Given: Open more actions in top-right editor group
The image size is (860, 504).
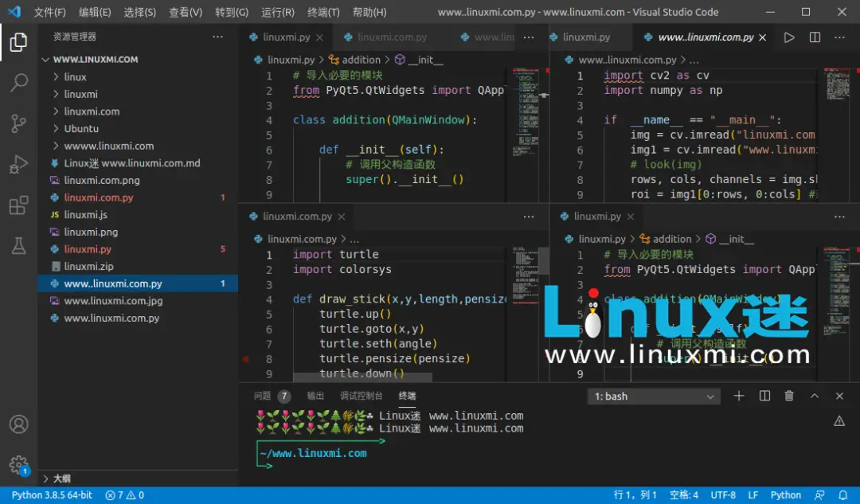Looking at the screenshot, I should tap(839, 37).
